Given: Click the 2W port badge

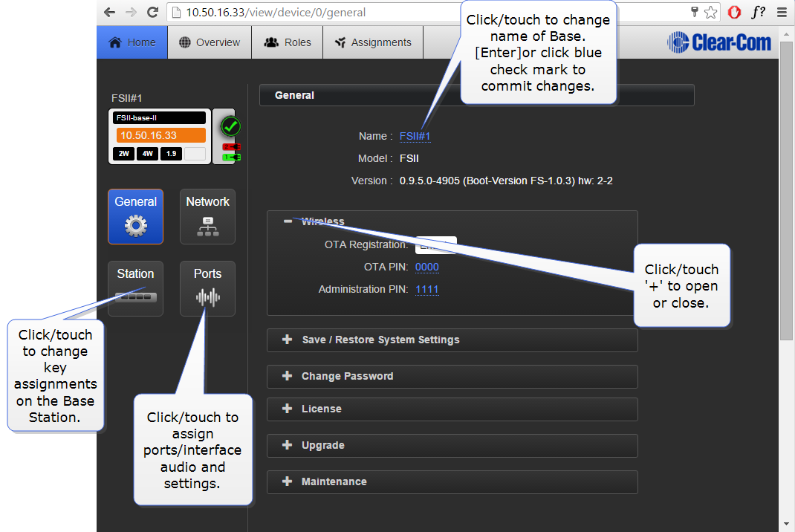Looking at the screenshot, I should click(124, 154).
